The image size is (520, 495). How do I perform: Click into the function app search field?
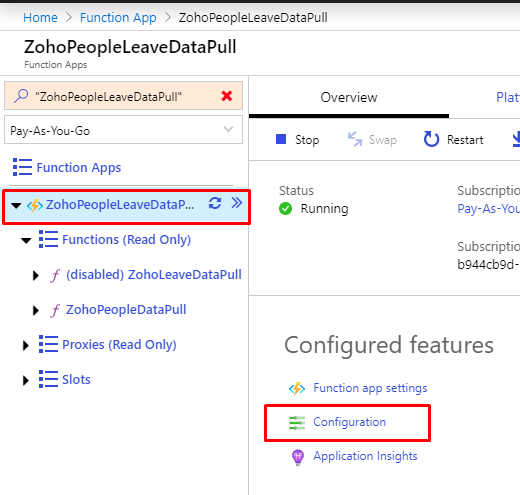[x=123, y=96]
